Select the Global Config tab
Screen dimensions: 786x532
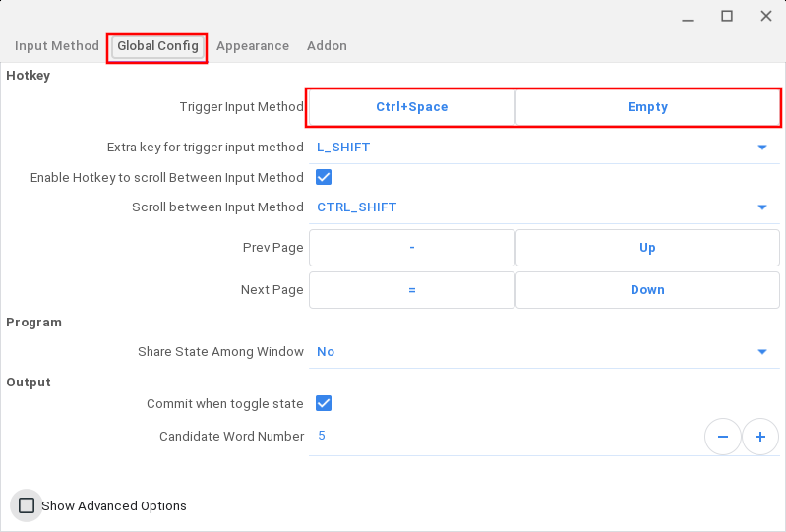(157, 46)
